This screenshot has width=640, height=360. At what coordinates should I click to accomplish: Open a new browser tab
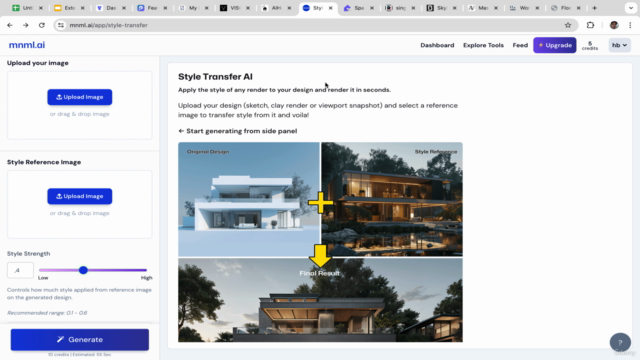tap(594, 8)
